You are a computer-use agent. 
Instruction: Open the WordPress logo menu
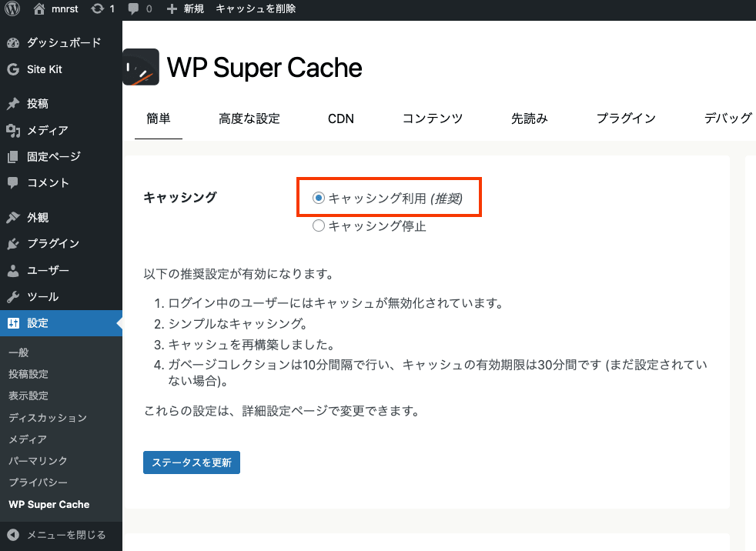(12, 8)
